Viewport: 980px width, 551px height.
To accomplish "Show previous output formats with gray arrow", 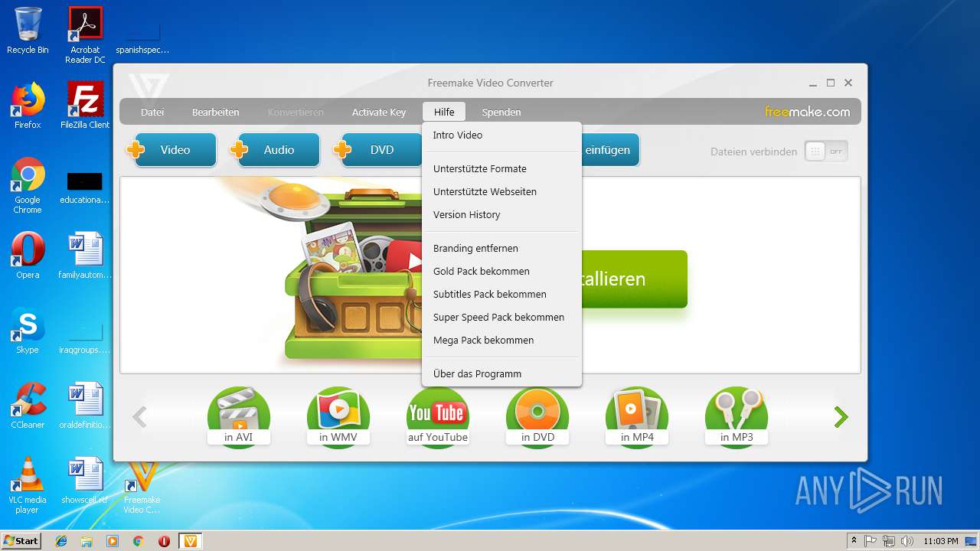I will click(x=139, y=417).
